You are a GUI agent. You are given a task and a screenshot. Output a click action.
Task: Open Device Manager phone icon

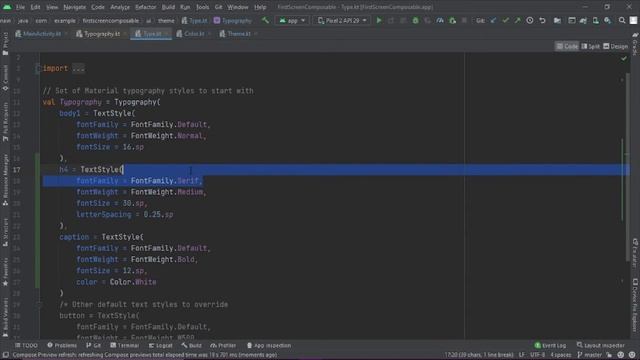[596, 20]
